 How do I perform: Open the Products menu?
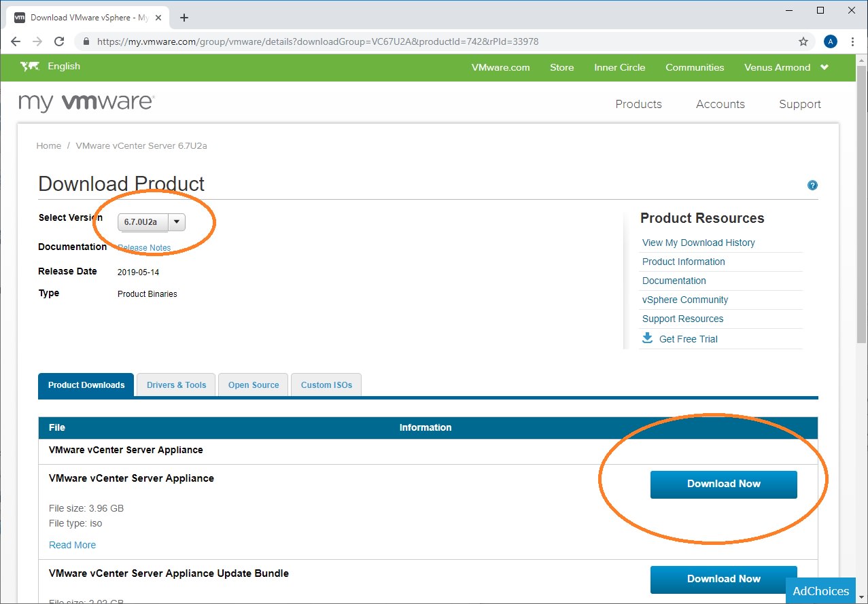[x=638, y=104]
